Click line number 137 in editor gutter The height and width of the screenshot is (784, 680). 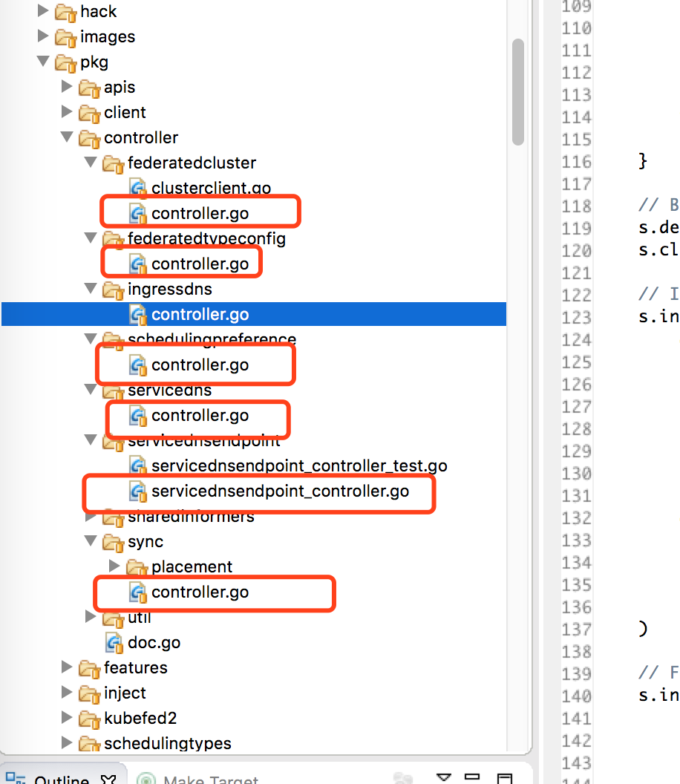click(x=576, y=630)
